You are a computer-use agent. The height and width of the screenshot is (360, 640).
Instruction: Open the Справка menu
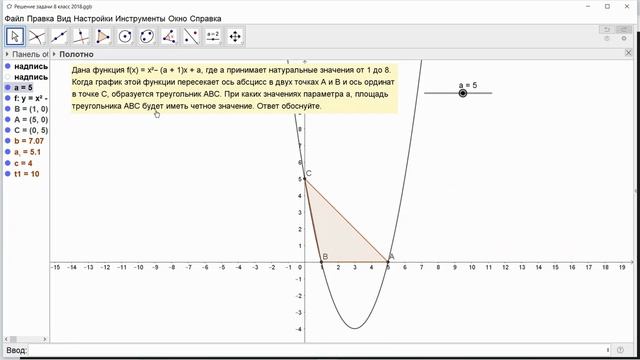tap(206, 19)
